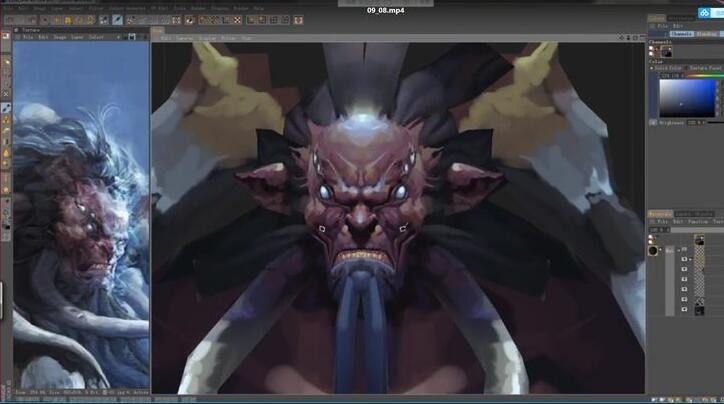The height and width of the screenshot is (404, 724).
Task: Click the Brightness icon left of the label
Action: coord(652,122)
